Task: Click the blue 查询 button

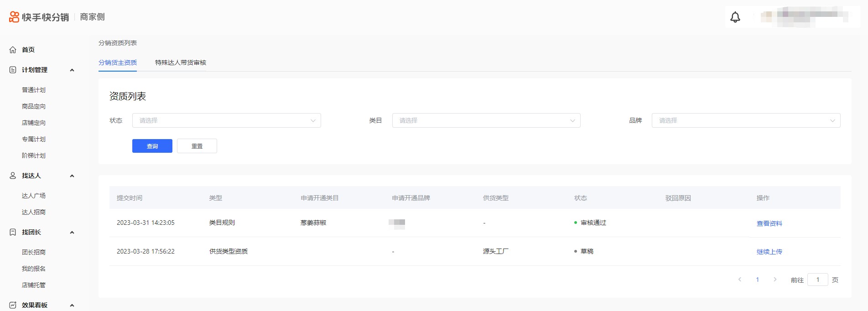Action: [x=152, y=146]
